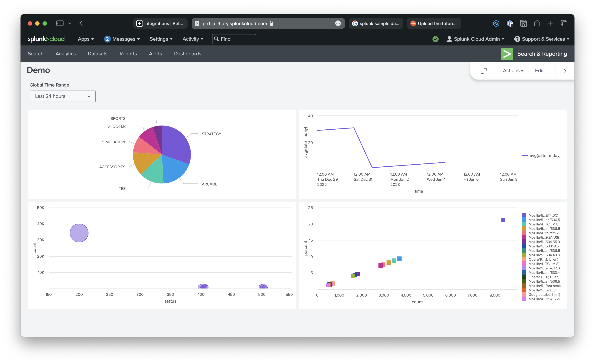
Task: Open a new browser tab with plus icon
Action: tap(550, 23)
